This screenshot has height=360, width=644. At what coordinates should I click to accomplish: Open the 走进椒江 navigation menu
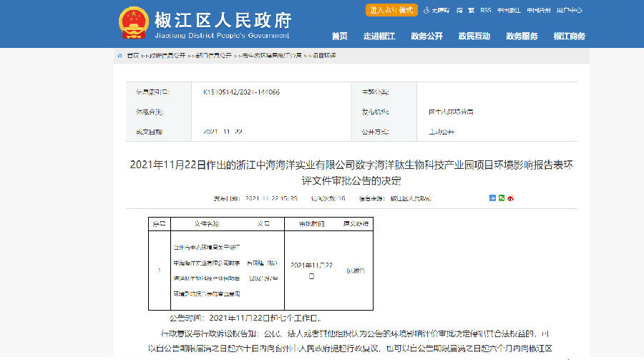pos(379,37)
